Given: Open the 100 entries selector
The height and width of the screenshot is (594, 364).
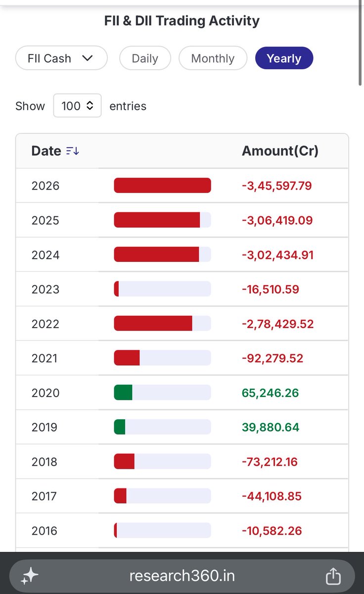Looking at the screenshot, I should (x=77, y=105).
